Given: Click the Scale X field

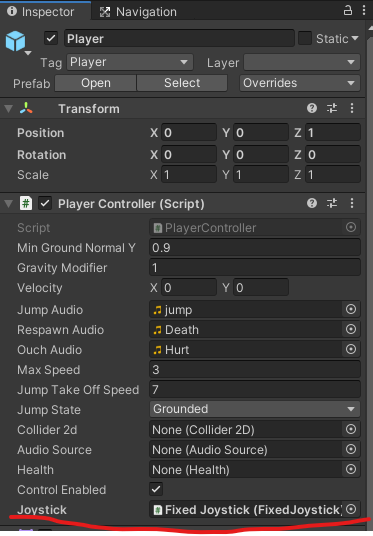Looking at the screenshot, I should pyautogui.click(x=189, y=175).
